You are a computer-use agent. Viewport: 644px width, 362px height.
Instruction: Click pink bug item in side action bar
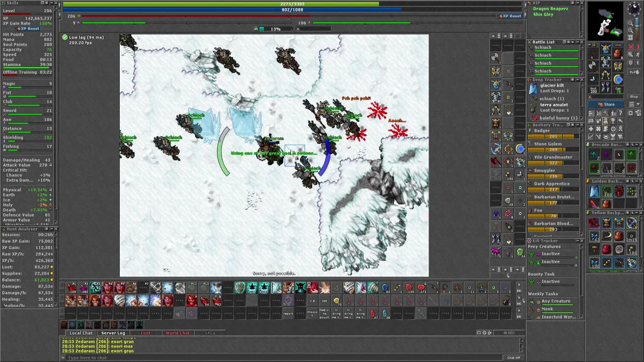pos(496,252)
